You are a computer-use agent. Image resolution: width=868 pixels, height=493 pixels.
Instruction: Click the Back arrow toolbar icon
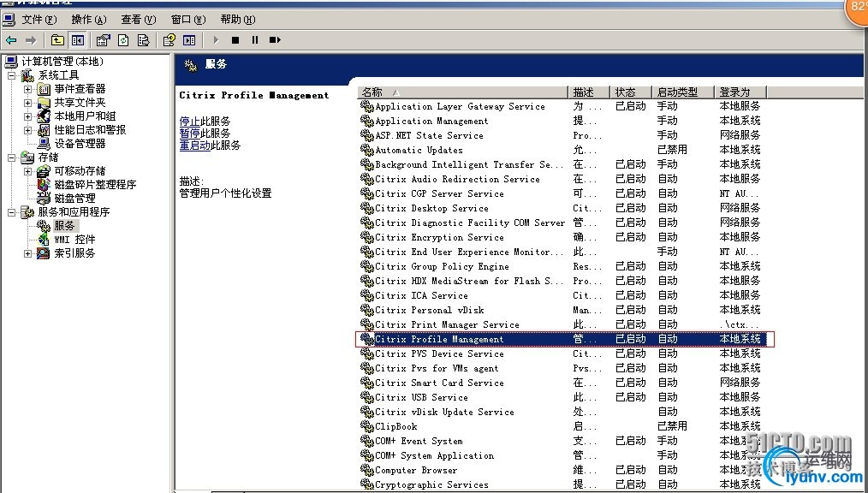11,40
